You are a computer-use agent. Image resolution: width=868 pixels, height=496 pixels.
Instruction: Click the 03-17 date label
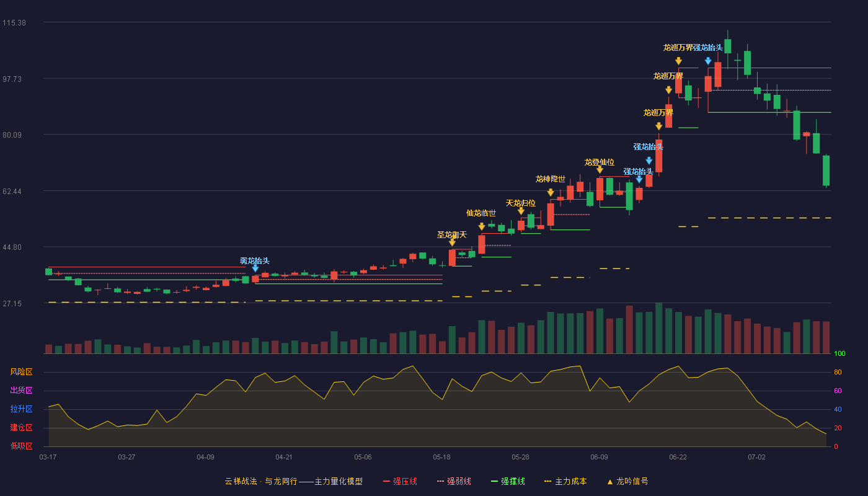pos(48,457)
